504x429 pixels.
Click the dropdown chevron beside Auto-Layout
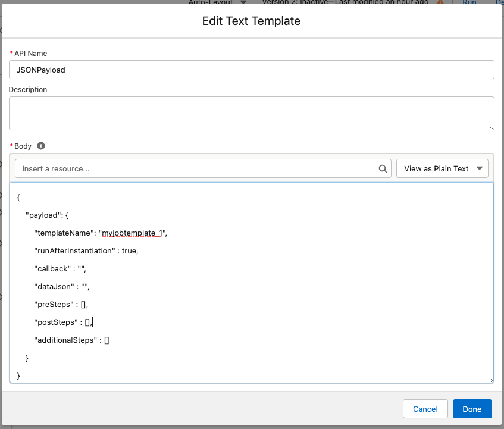coord(245,2)
